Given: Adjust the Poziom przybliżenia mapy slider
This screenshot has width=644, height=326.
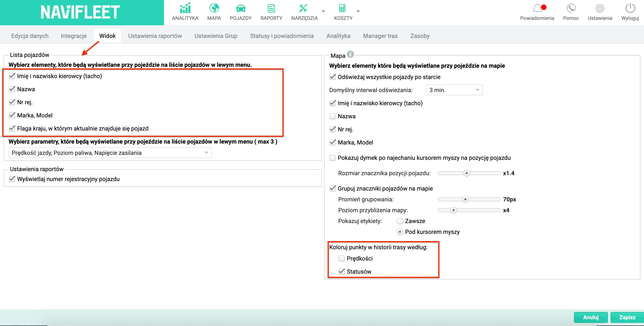Looking at the screenshot, I should [x=453, y=210].
